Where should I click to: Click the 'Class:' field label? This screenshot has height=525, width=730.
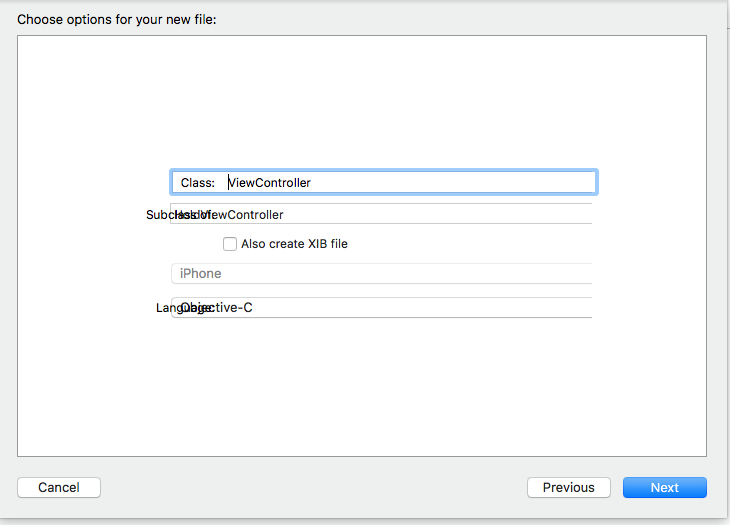click(197, 183)
